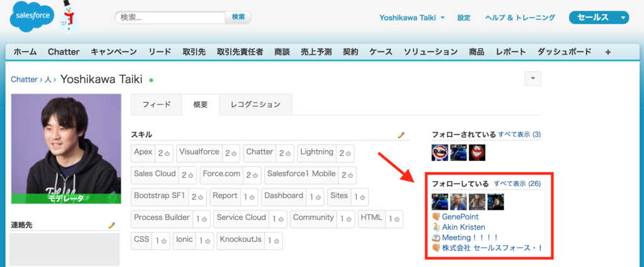
Task: Endorse the Dashboard skill thumbs-up
Action: [x=318, y=197]
